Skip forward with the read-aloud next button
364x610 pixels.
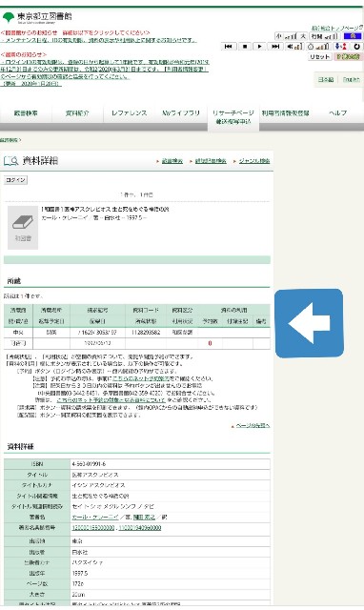point(275,47)
